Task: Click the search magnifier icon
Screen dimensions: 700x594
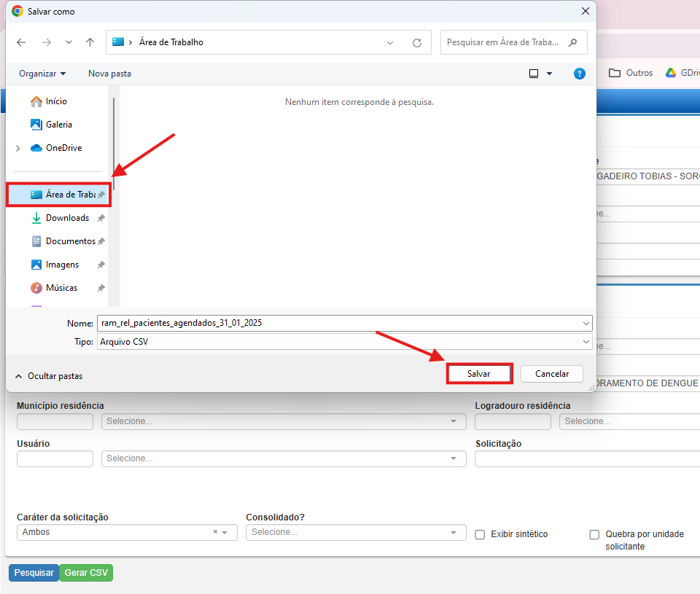Action: (x=573, y=42)
